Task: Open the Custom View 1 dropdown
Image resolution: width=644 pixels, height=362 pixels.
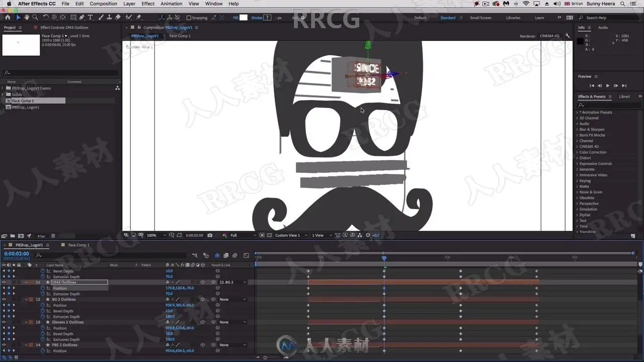Action: (291, 235)
